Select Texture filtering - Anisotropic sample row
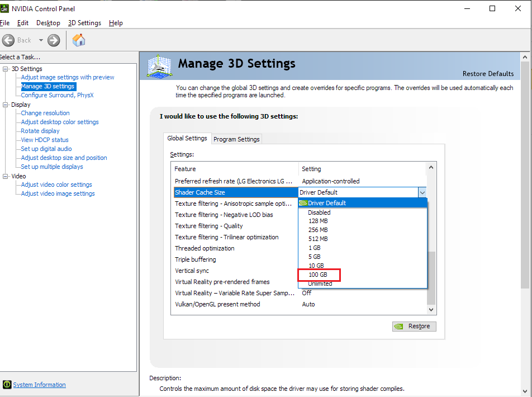 click(236, 204)
